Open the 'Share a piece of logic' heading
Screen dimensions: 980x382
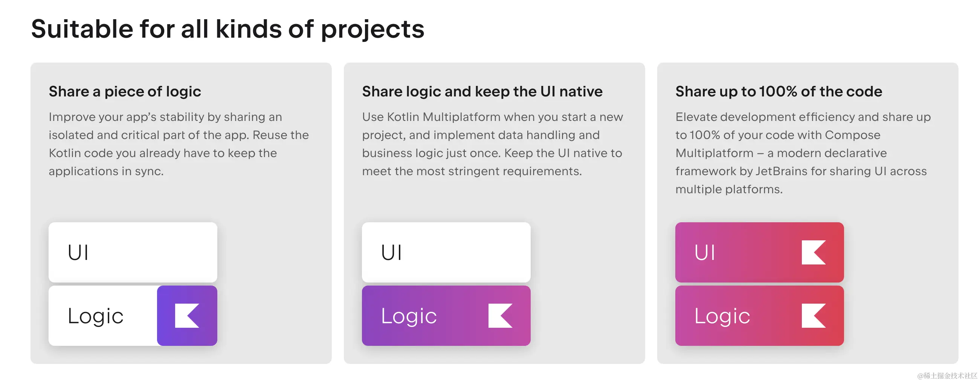click(125, 92)
